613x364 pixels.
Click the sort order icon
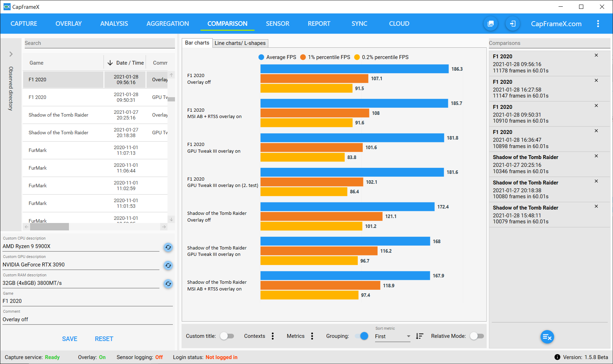(420, 336)
